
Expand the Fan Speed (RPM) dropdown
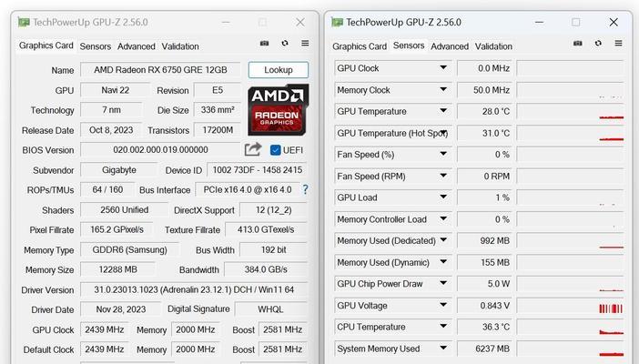pos(443,176)
